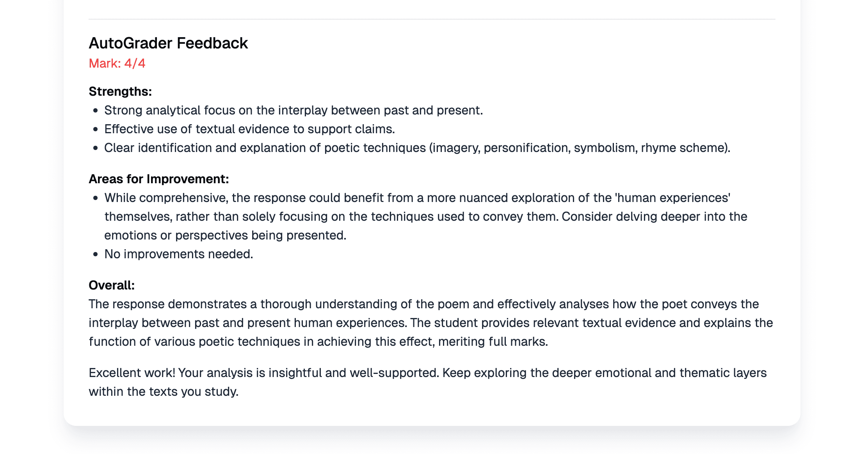Click the bullet dot before 'Strong analytical focus'

96,111
